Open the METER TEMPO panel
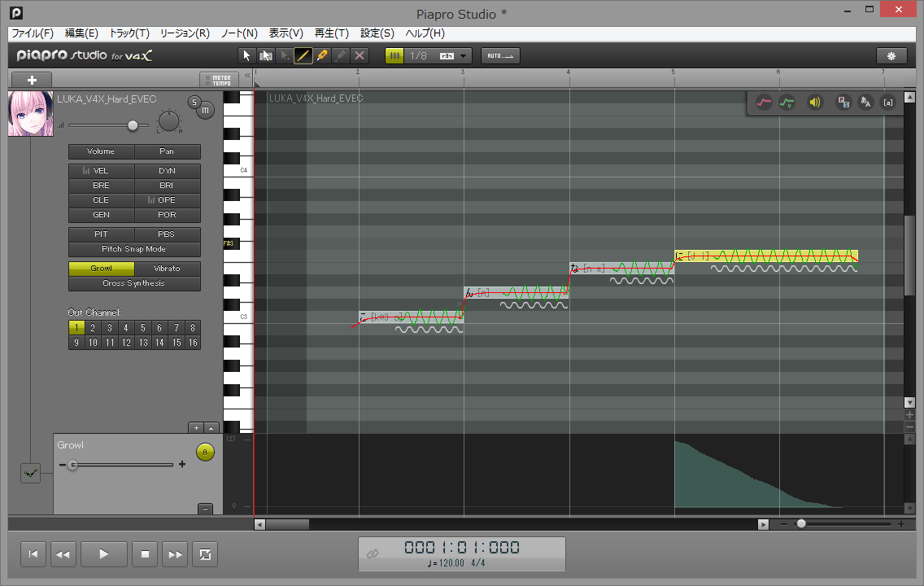This screenshot has height=586, width=924. tap(220, 80)
